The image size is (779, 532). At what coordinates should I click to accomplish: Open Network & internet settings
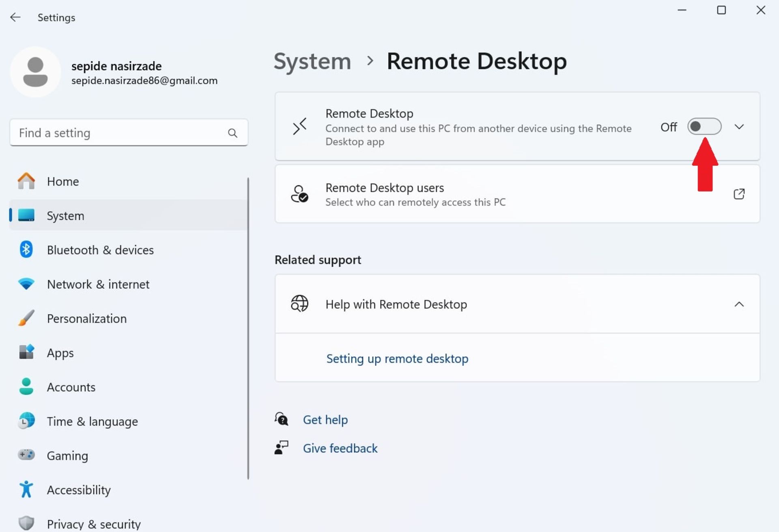tap(128, 284)
